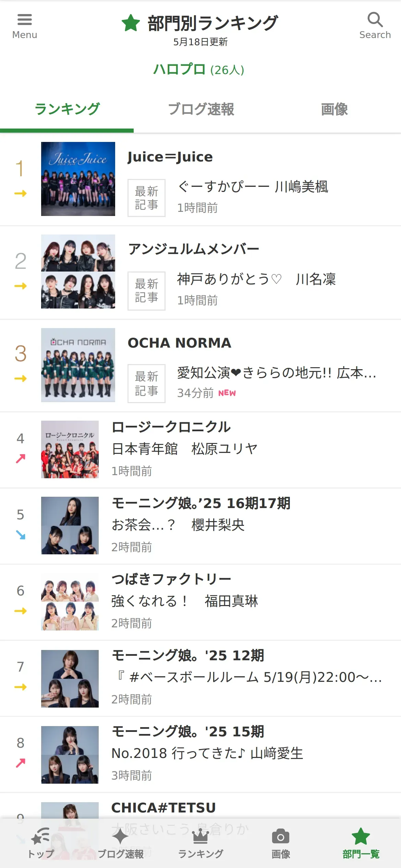Open つばきファクトリー ranking entry
Image resolution: width=401 pixels, height=868 pixels.
pos(171,579)
